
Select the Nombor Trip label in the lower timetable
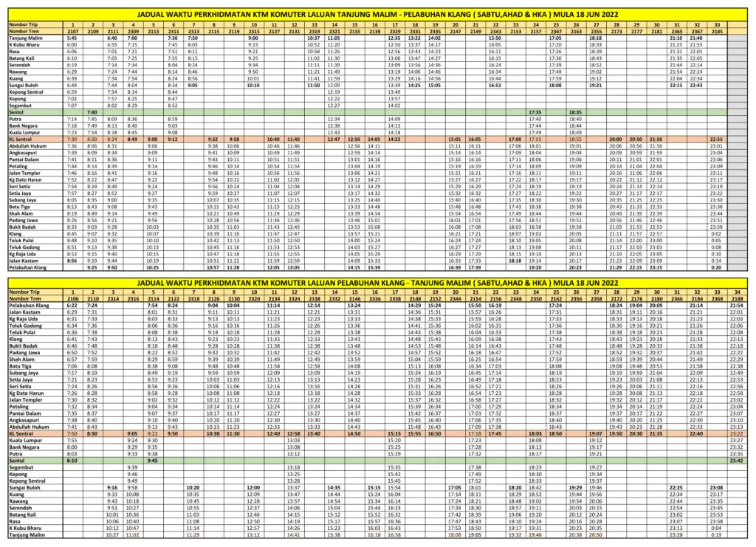(24, 292)
